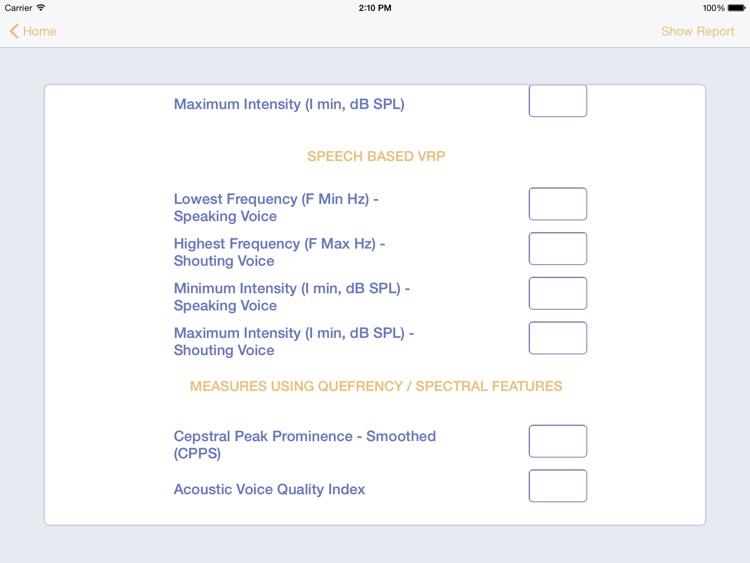
Task: Tap the Home back chevron icon
Action: 14,31
